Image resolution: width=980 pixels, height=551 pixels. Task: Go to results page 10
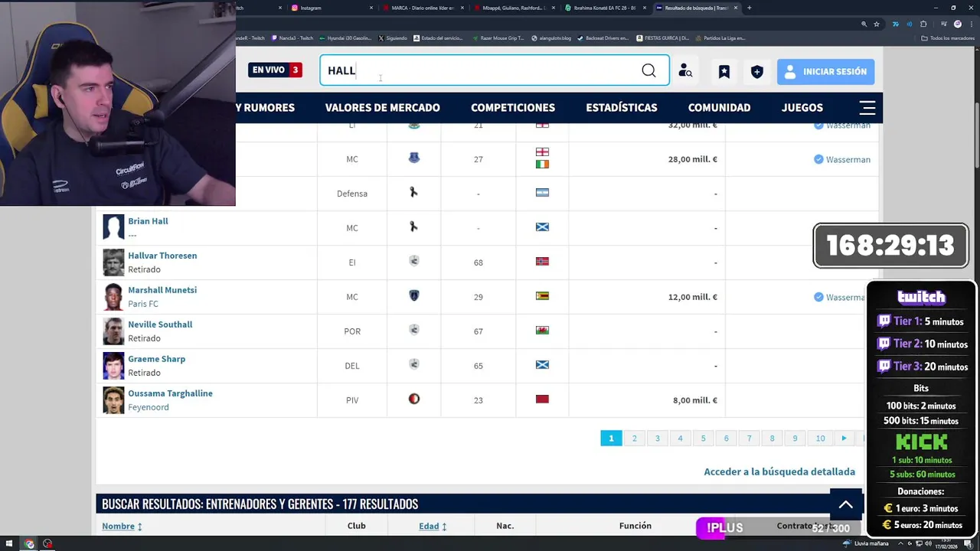820,439
